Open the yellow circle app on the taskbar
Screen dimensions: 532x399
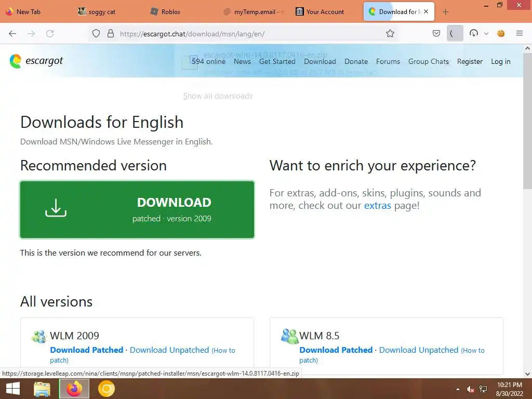[107, 389]
